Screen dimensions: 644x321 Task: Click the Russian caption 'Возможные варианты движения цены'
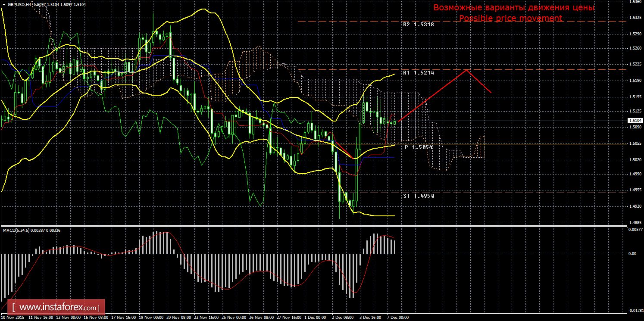514,8
